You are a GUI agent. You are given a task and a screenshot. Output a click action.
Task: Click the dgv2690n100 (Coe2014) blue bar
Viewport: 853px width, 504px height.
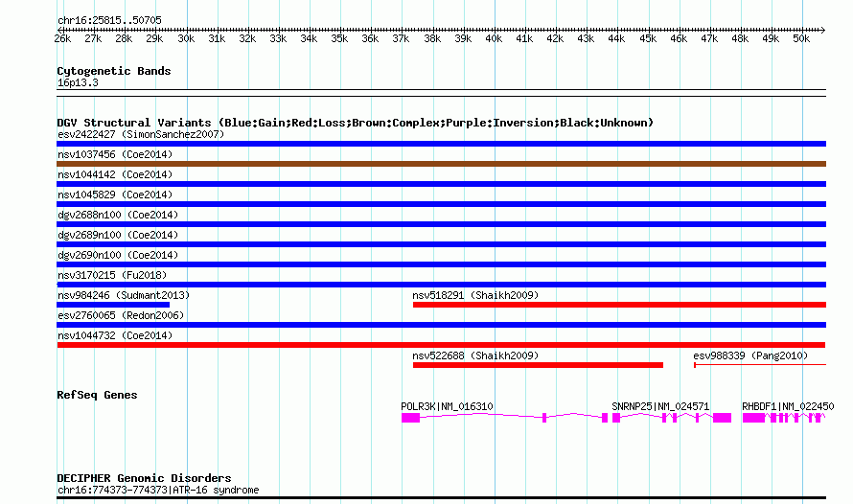[441, 264]
